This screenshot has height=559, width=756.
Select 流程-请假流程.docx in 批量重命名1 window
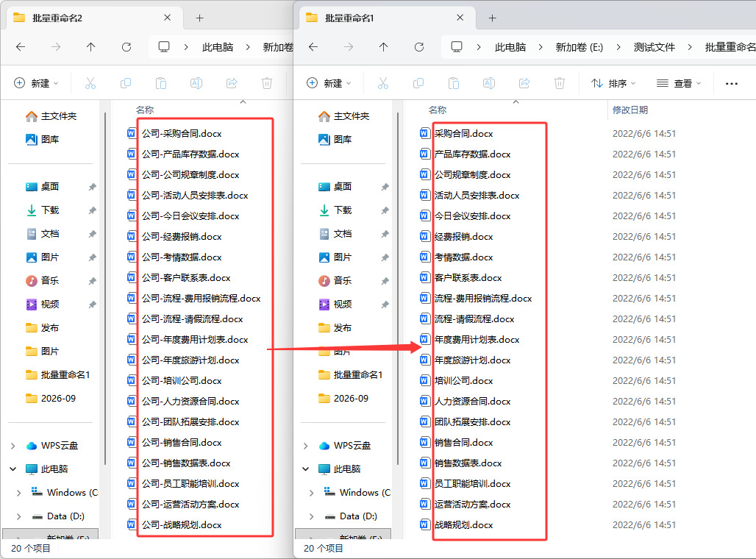[474, 319]
